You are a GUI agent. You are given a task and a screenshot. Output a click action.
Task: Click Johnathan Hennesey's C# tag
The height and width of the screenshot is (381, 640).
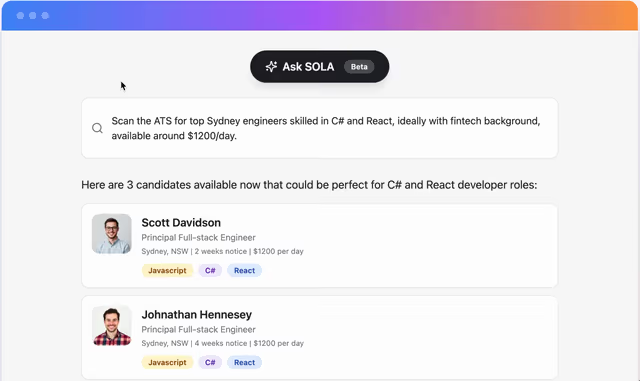click(210, 362)
